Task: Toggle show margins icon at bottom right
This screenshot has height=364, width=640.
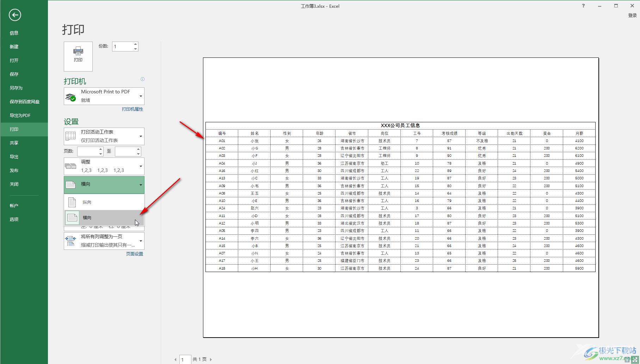Action: [627, 360]
